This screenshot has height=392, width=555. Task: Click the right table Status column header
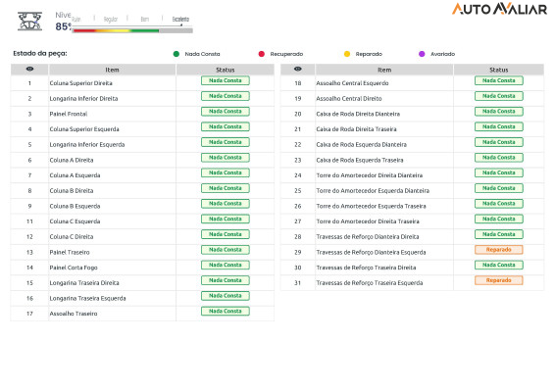498,70
